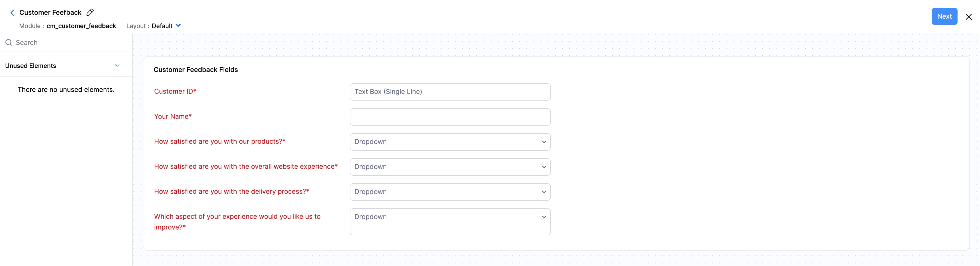Click the Customer Feefback title link

pos(50,12)
